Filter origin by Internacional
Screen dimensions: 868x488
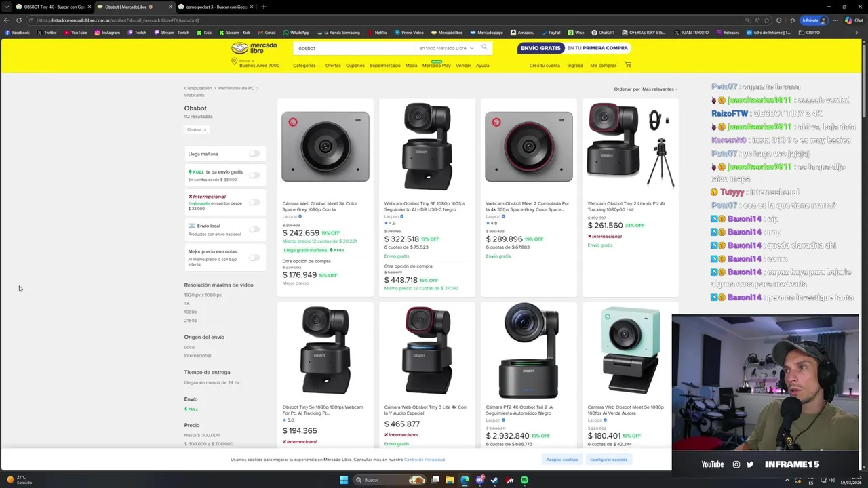tap(197, 356)
